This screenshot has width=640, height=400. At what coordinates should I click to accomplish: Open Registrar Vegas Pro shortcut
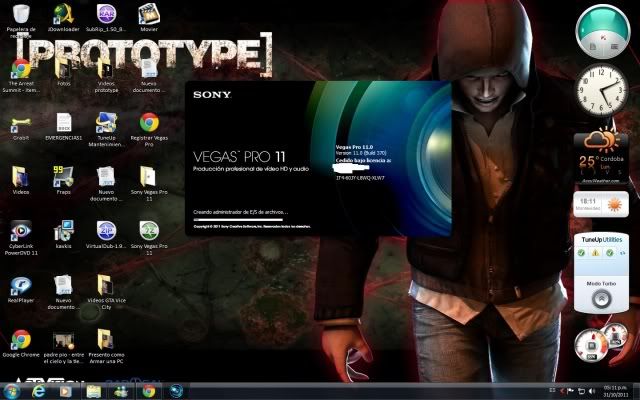(x=149, y=123)
